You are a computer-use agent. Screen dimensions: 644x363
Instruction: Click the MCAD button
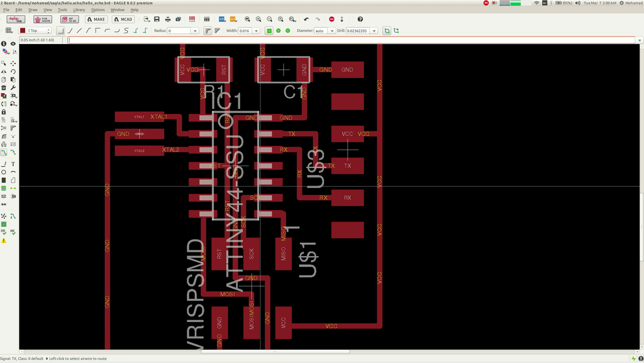123,20
